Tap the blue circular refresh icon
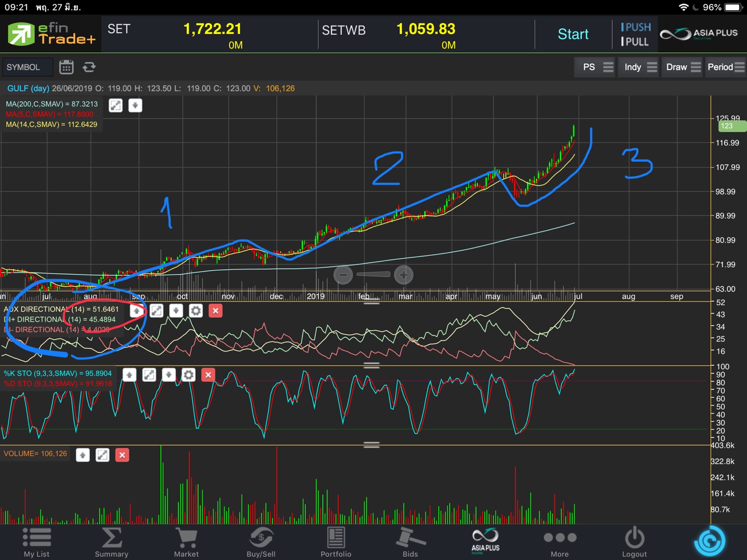The width and height of the screenshot is (747, 560). click(x=710, y=541)
